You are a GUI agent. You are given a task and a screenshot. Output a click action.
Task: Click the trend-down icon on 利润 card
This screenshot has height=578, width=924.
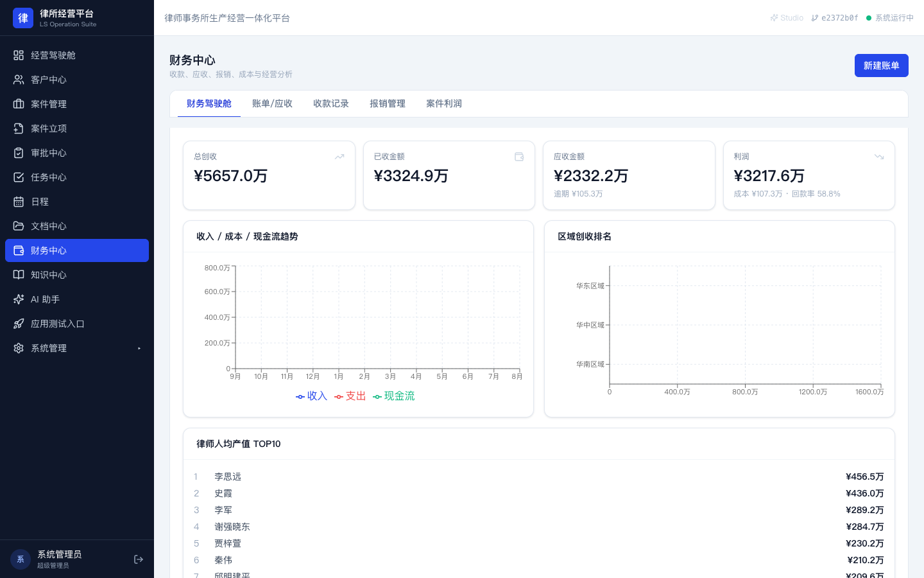click(879, 157)
